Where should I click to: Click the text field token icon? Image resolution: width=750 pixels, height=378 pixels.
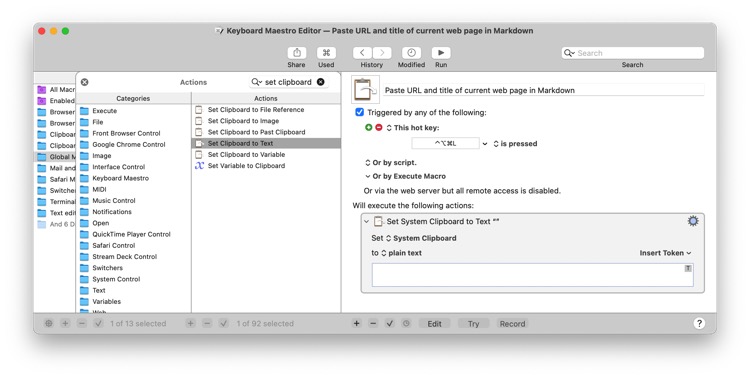[688, 268]
